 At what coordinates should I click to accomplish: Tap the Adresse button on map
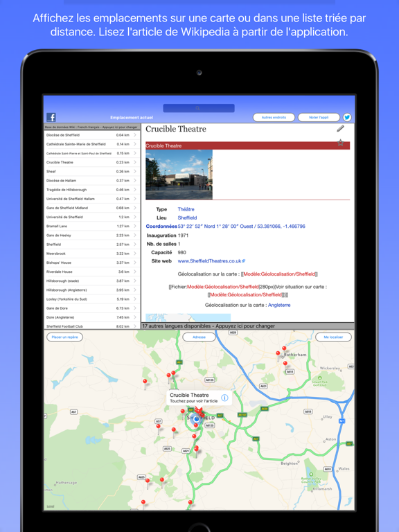(x=199, y=337)
